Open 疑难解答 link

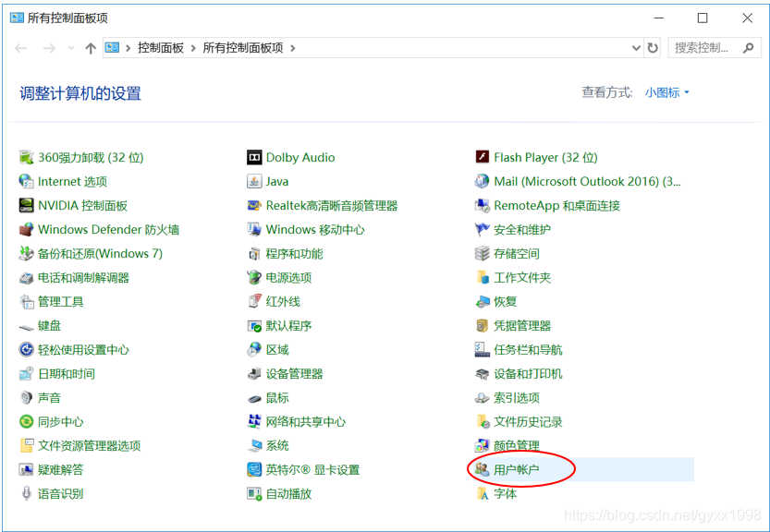(x=60, y=470)
